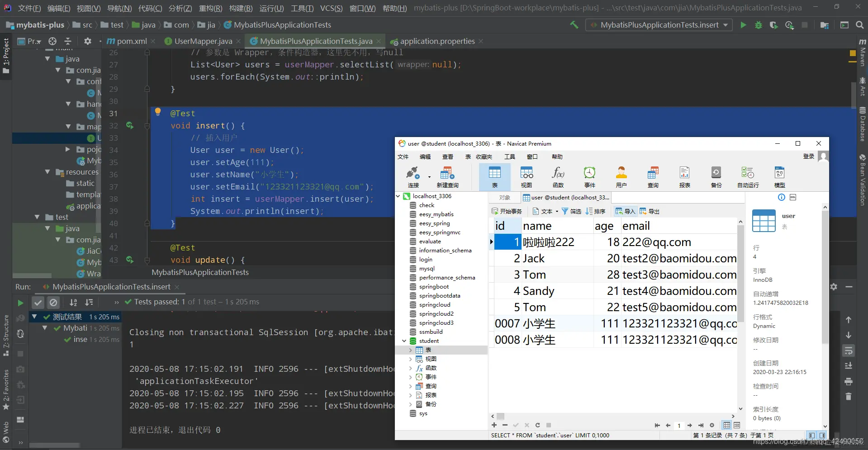Click Navicat 新建查询 new query icon
The width and height of the screenshot is (868, 450).
(x=447, y=177)
